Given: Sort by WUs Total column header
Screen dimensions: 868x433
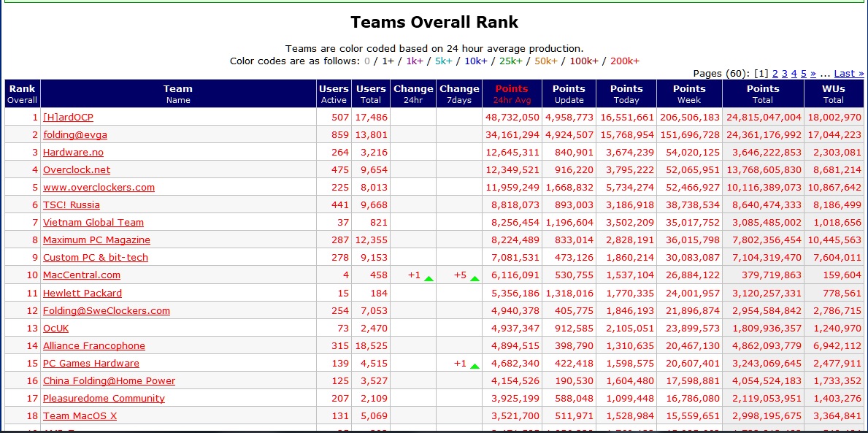Looking at the screenshot, I should tap(834, 93).
